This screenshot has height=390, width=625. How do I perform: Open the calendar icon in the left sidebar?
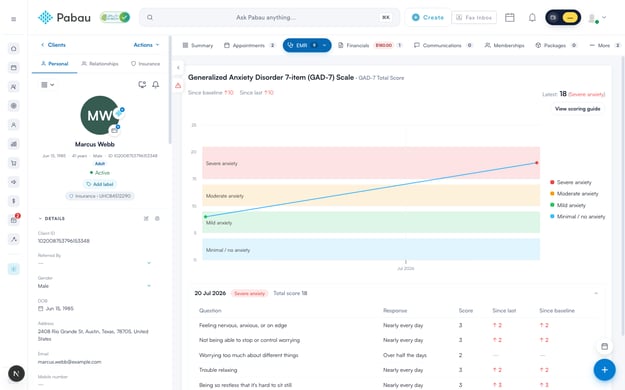click(14, 67)
